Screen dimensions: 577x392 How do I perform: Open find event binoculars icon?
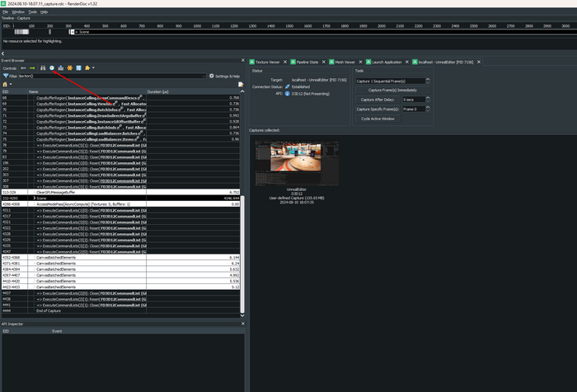click(x=43, y=68)
